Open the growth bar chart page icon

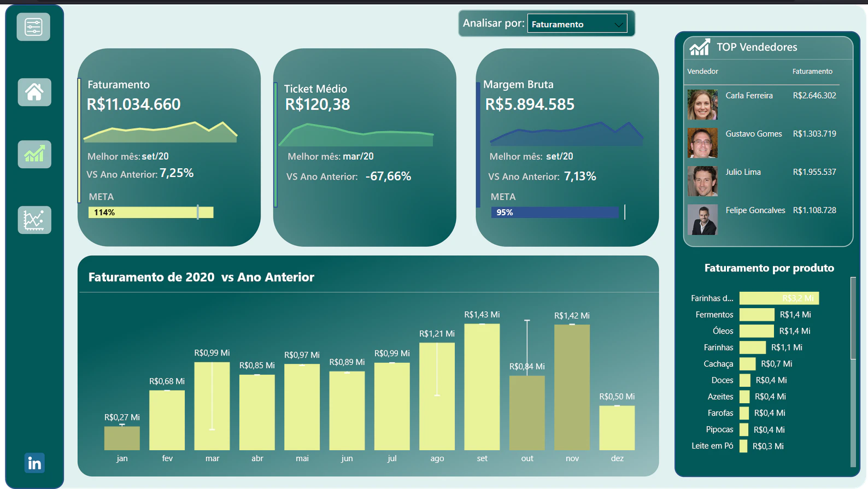[x=34, y=154]
